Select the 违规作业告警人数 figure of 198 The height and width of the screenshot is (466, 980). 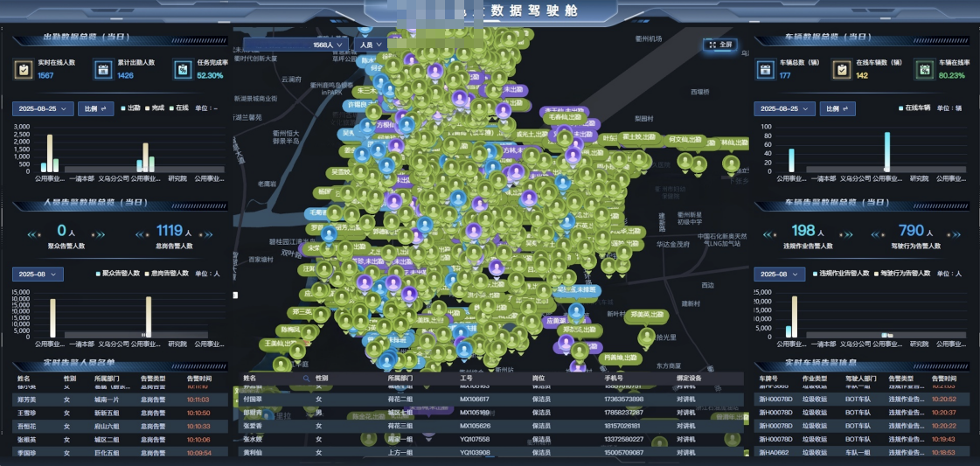[x=802, y=231]
